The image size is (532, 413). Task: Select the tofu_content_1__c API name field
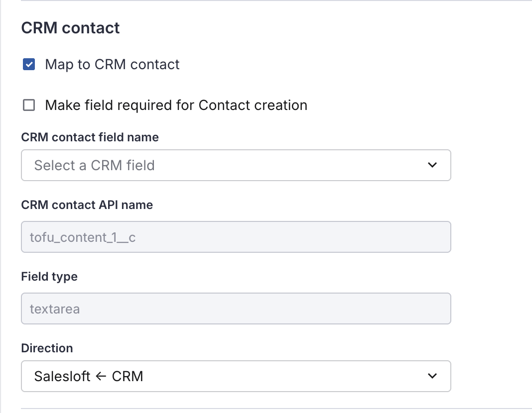click(236, 237)
